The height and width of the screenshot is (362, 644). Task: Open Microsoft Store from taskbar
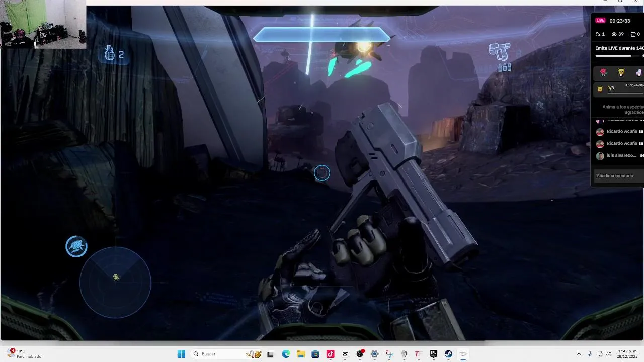[x=315, y=354]
